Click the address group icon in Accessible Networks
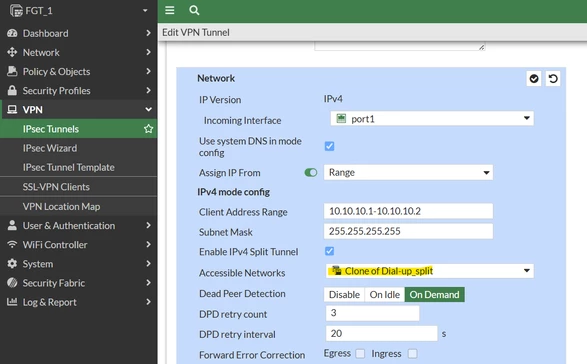587x364 pixels. click(336, 270)
